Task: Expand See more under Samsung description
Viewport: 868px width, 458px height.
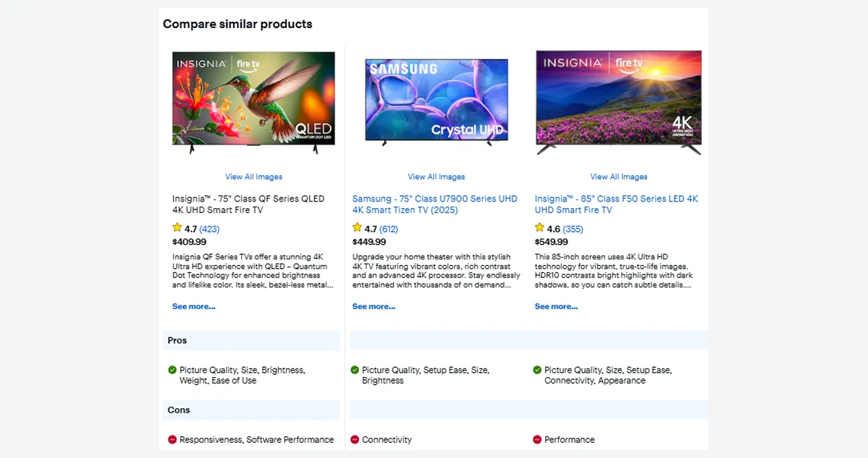Action: 373,306
